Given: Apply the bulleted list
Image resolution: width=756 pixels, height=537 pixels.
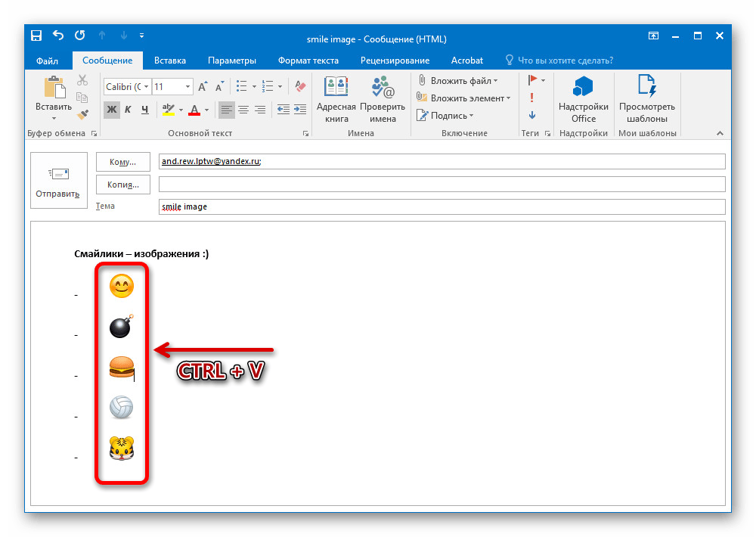Looking at the screenshot, I should coord(242,87).
